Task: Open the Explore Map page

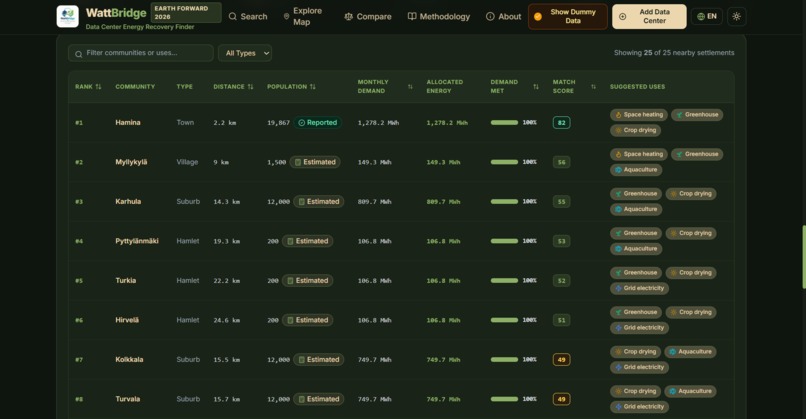Action: [x=304, y=16]
